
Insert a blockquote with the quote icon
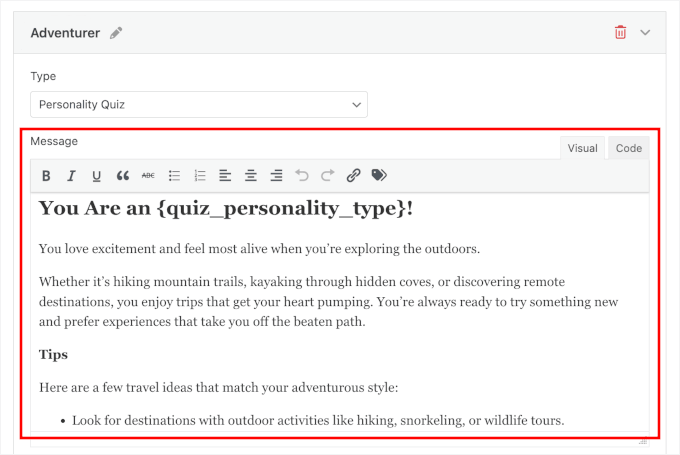click(123, 176)
